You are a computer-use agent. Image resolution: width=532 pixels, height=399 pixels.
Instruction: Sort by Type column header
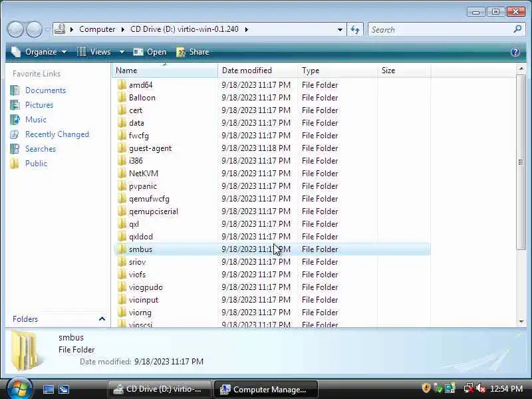coord(337,70)
